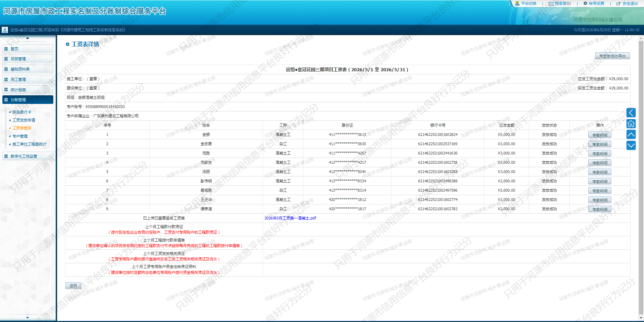Click worker name 彭传明

(x=206, y=181)
